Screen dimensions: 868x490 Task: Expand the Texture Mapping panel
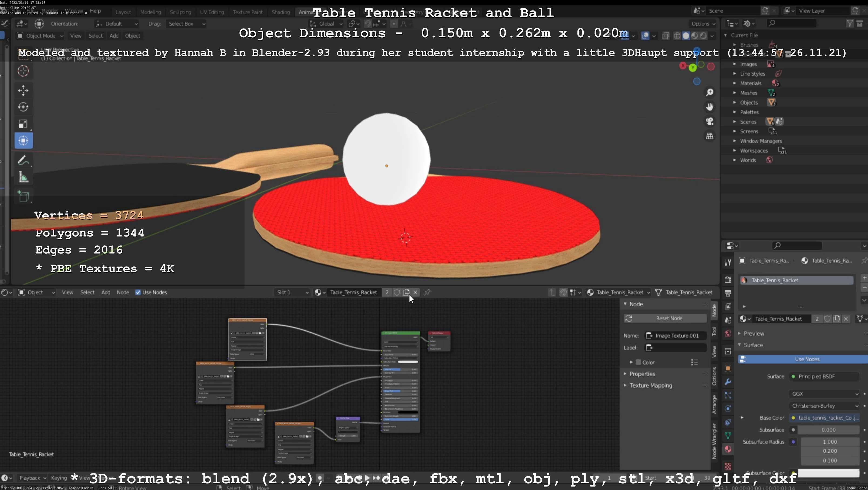[x=650, y=386]
